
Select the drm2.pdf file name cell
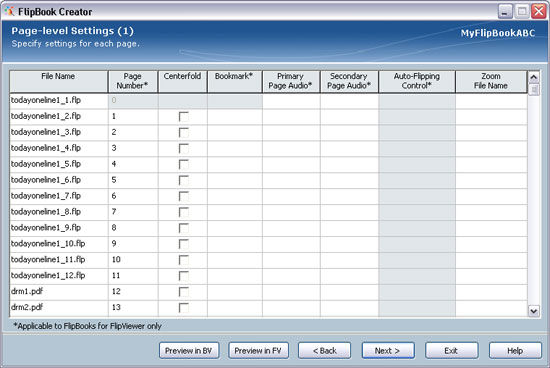[x=59, y=308]
